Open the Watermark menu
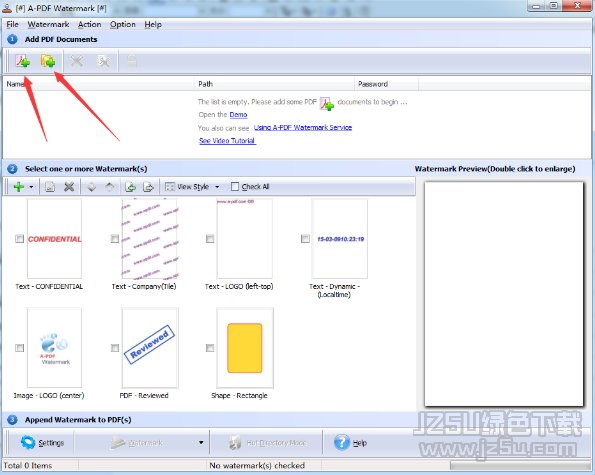This screenshot has width=595, height=475. (48, 24)
